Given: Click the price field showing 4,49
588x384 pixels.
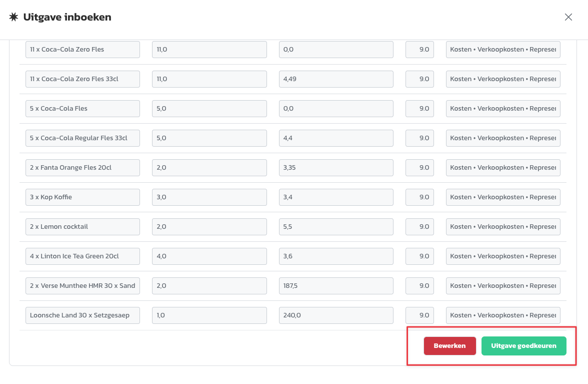Looking at the screenshot, I should coord(335,79).
